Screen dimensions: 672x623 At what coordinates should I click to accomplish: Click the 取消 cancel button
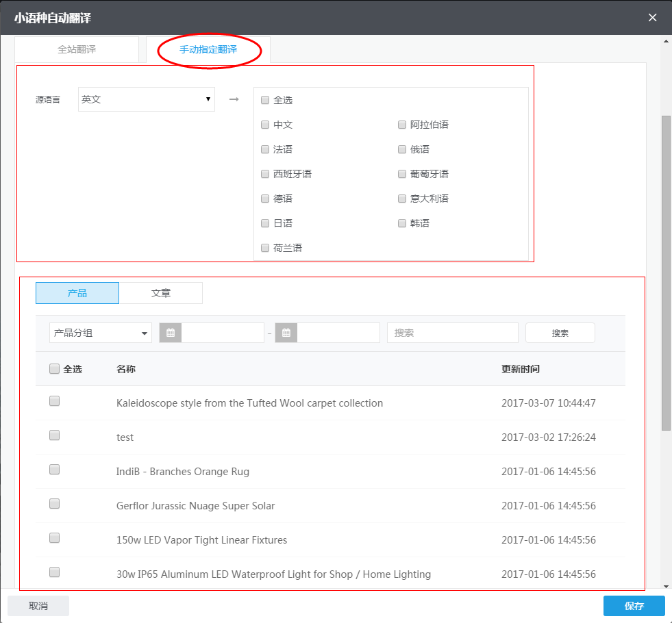click(x=38, y=606)
